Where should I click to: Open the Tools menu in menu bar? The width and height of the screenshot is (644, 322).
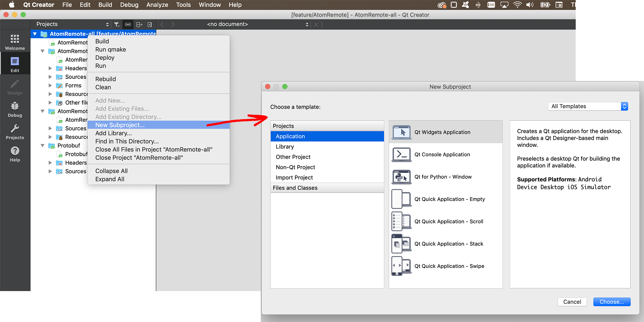tap(184, 5)
